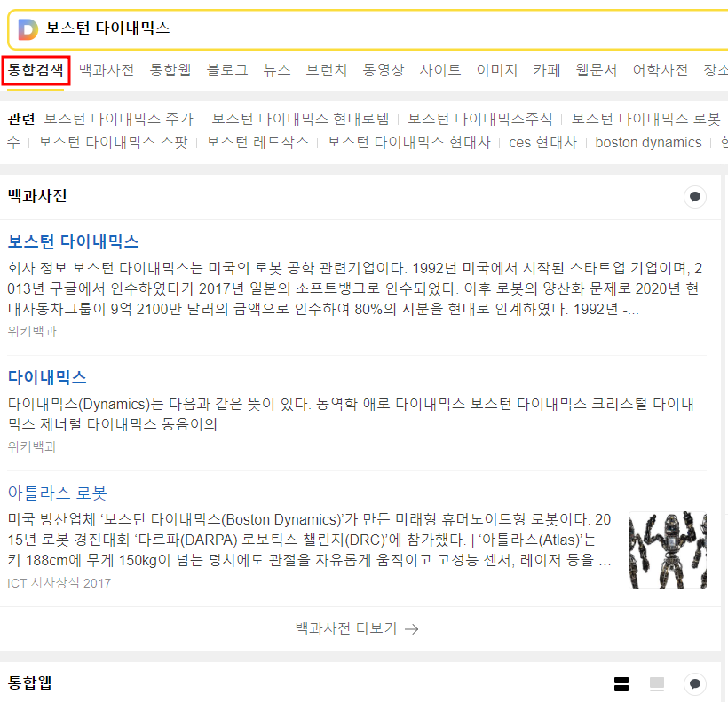Screen dimensions: 728x702
Task: Click related search 보스턴 다이내믹스주식
Action: [480, 119]
